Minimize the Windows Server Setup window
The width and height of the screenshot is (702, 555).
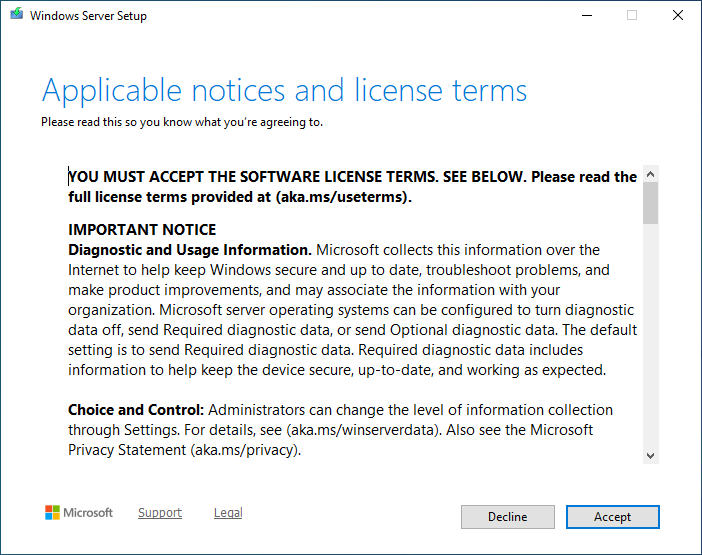(x=586, y=16)
